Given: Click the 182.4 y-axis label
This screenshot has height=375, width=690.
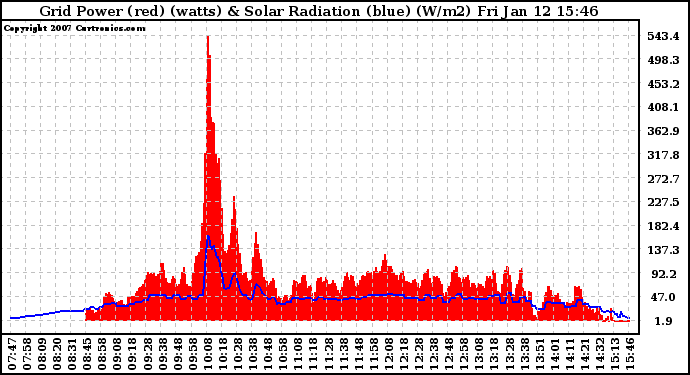Looking at the screenshot, I should pos(663,226).
